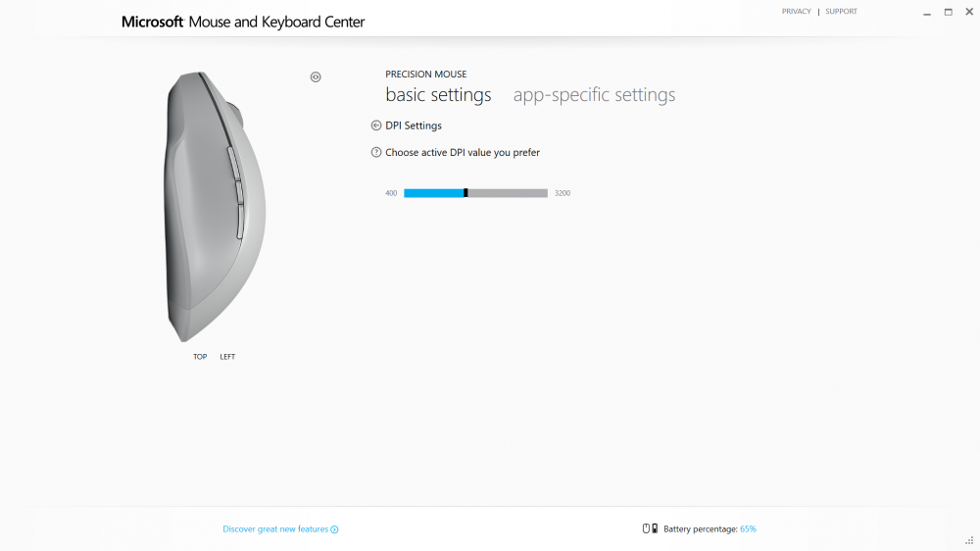Image resolution: width=980 pixels, height=551 pixels.
Task: Click the arrow icon after Discover features
Action: 334,529
